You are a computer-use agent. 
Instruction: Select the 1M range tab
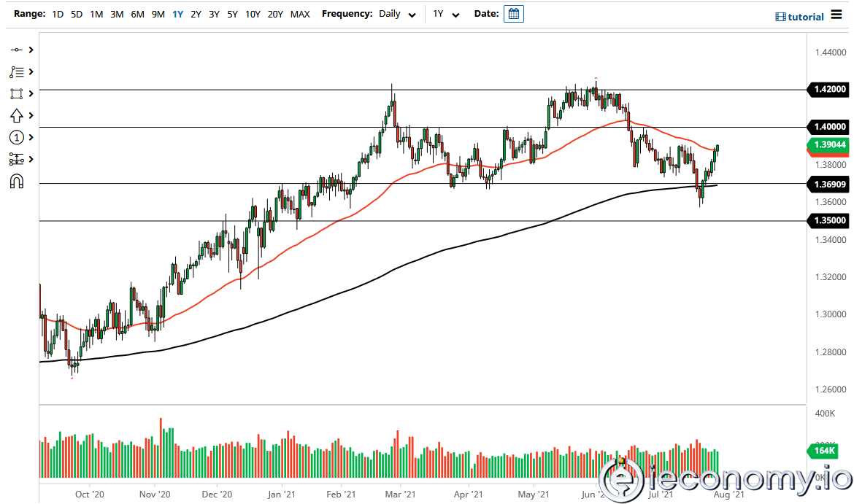click(x=96, y=14)
